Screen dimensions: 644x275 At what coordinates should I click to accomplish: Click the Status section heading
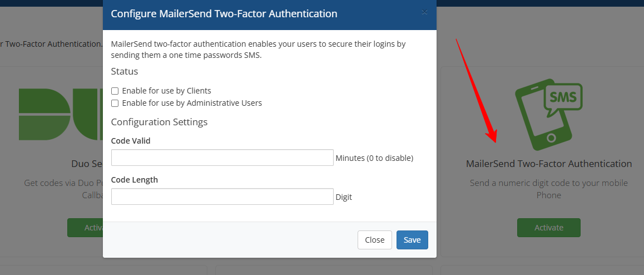pos(125,71)
